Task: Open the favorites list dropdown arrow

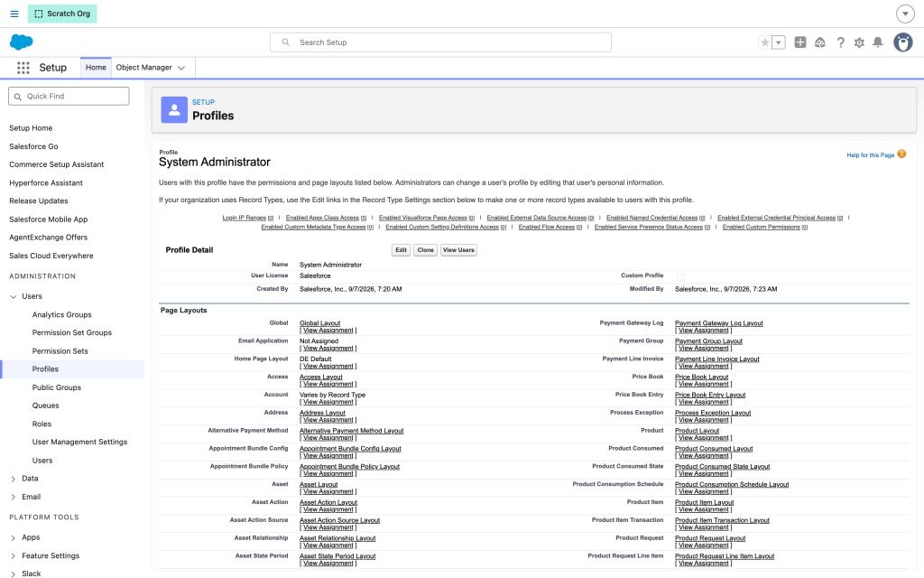Action: 779,42
